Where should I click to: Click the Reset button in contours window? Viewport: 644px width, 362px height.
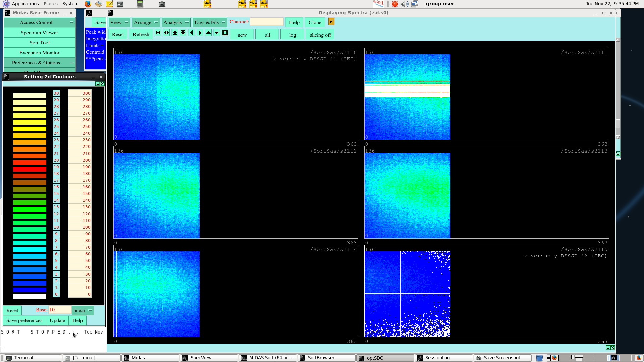tap(12, 310)
